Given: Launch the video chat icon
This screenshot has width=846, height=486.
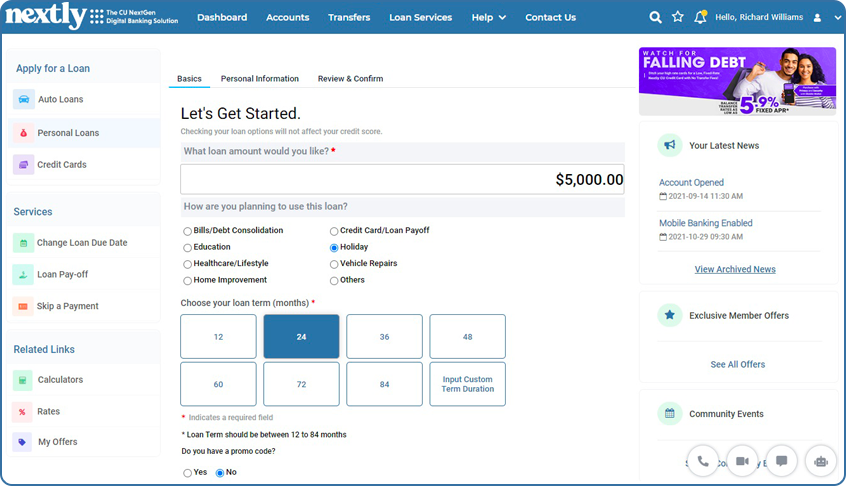Looking at the screenshot, I should tap(742, 461).
